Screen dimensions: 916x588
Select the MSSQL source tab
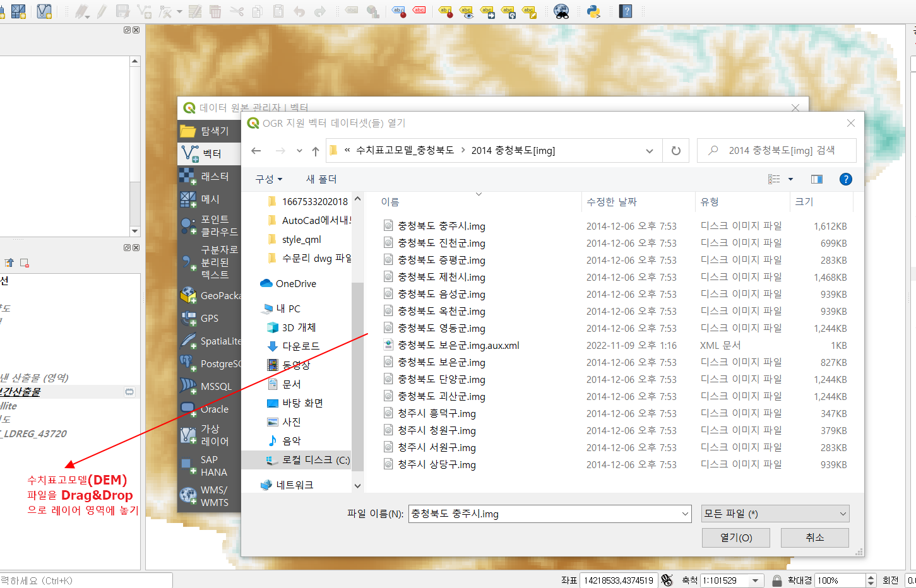click(x=209, y=386)
